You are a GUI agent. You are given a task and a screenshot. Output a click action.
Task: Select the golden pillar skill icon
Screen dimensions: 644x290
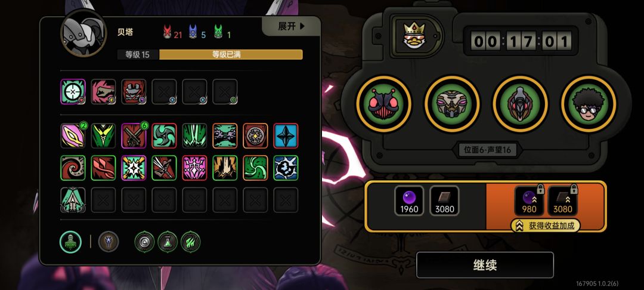click(225, 168)
